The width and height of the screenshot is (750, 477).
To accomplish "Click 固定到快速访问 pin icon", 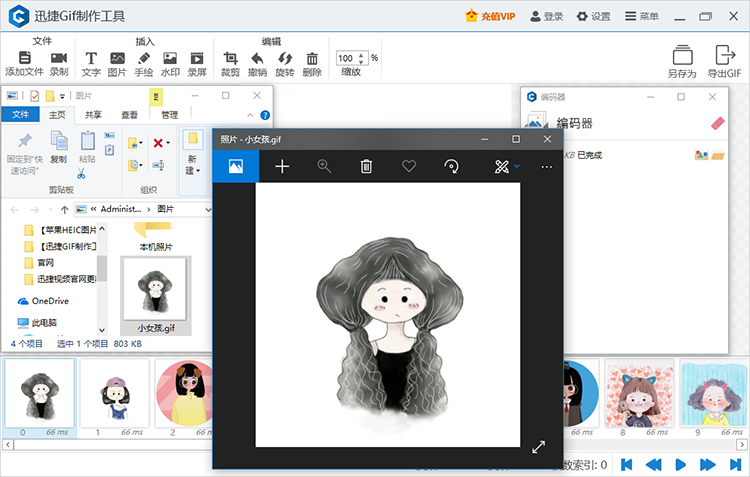I will (x=24, y=141).
